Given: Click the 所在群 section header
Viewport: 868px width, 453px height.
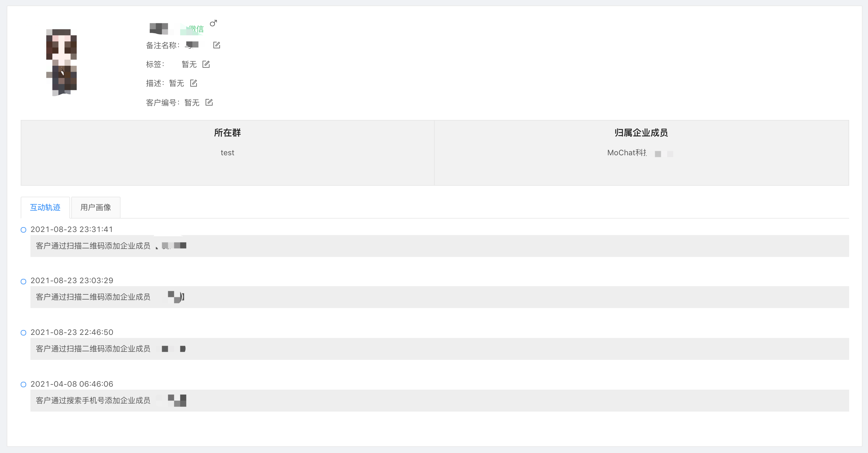Looking at the screenshot, I should (x=227, y=132).
